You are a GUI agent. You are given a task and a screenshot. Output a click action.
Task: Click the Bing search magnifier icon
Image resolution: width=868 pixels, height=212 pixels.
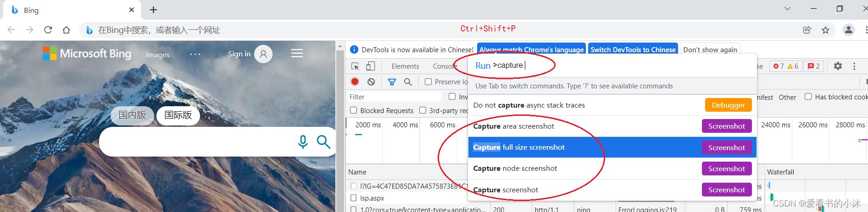point(323,142)
